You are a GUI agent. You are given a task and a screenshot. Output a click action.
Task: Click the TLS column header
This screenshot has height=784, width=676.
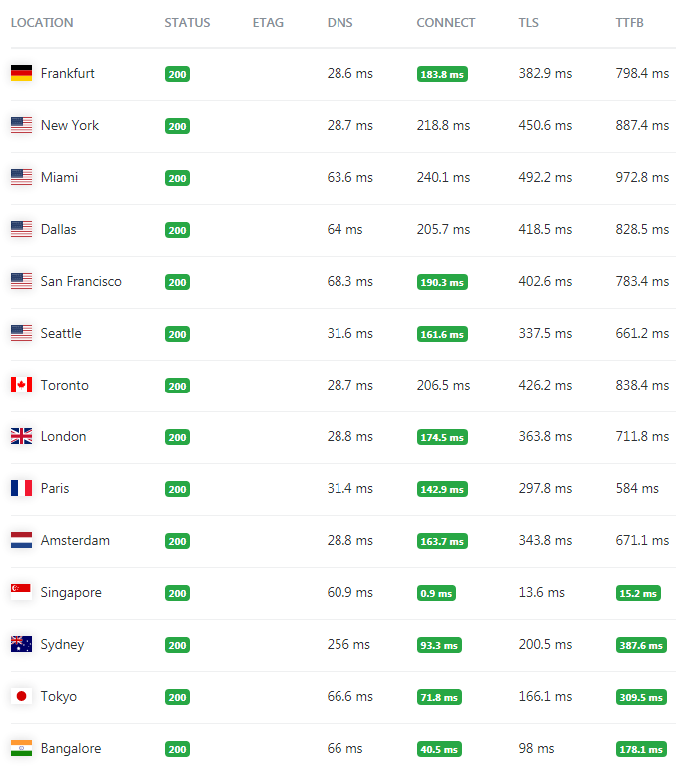click(528, 23)
